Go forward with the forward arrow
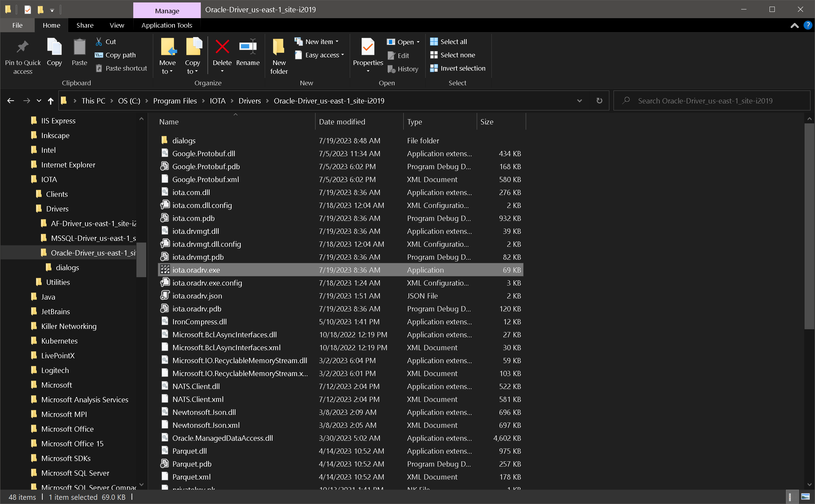Image resolution: width=815 pixels, height=504 pixels. pyautogui.click(x=27, y=101)
